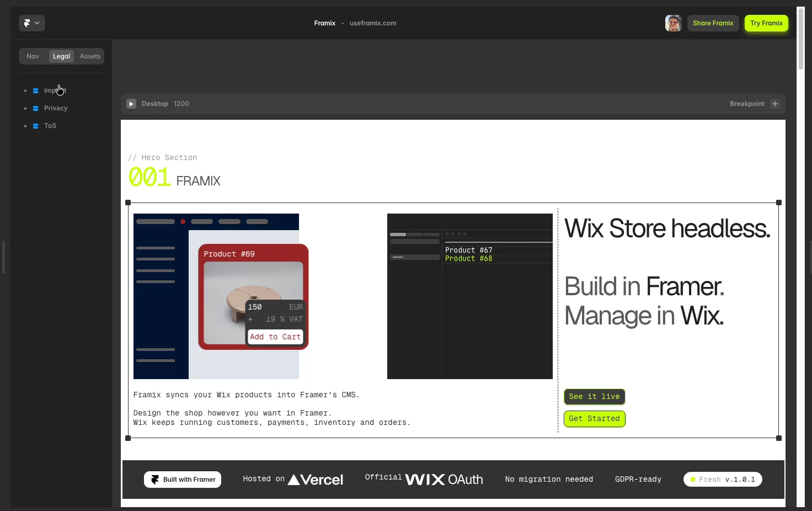
Task: Select the ToS row label
Action: 50,126
